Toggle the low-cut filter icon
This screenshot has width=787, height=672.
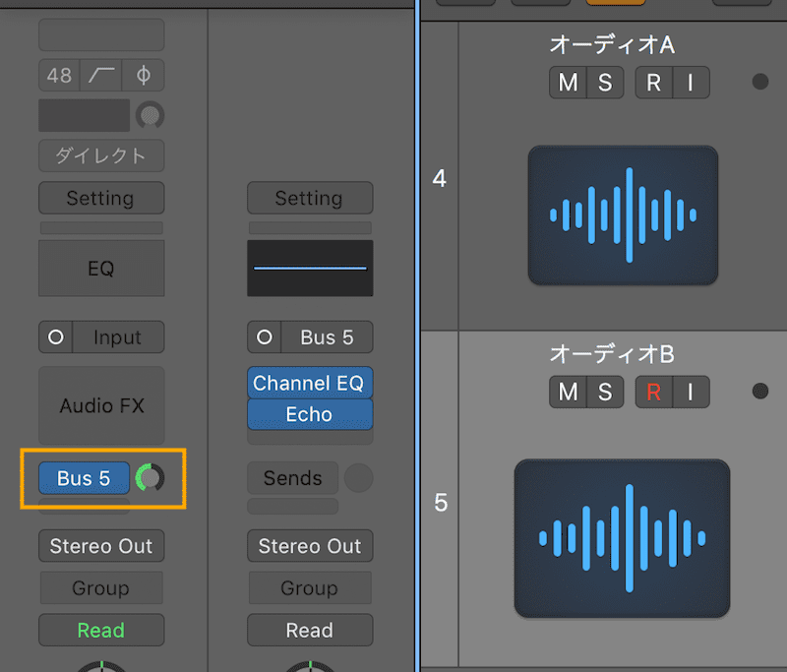click(x=101, y=76)
